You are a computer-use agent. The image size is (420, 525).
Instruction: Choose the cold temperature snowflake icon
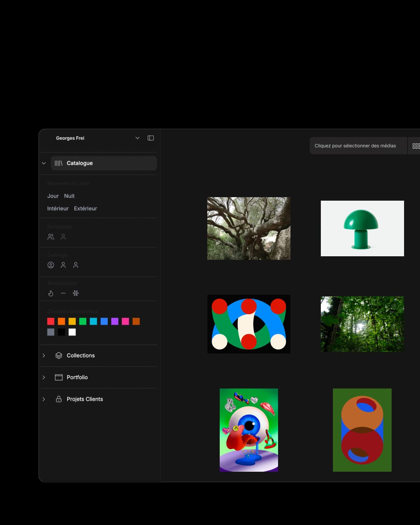(76, 293)
